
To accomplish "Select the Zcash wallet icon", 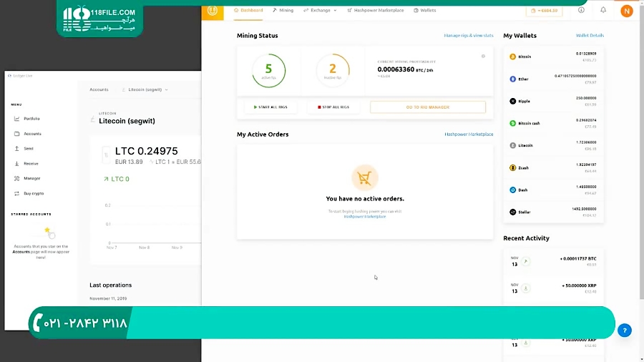I will point(512,167).
